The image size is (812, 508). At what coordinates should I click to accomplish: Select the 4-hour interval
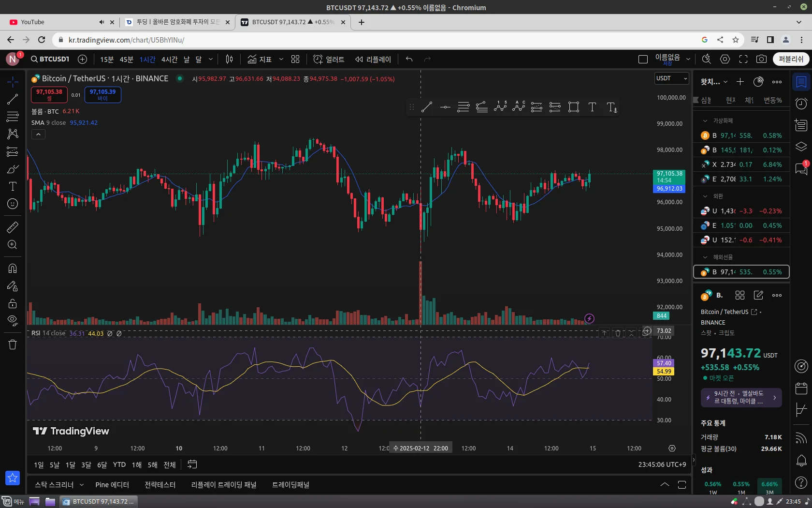(x=169, y=59)
